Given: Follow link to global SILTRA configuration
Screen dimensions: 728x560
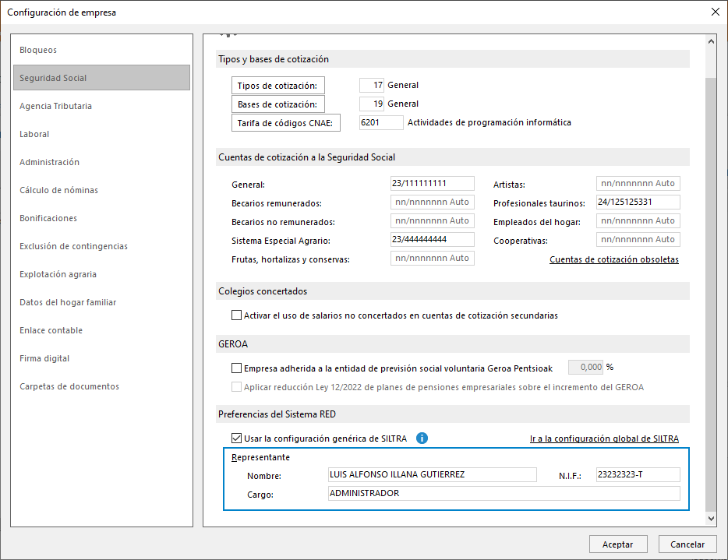Looking at the screenshot, I should [604, 438].
